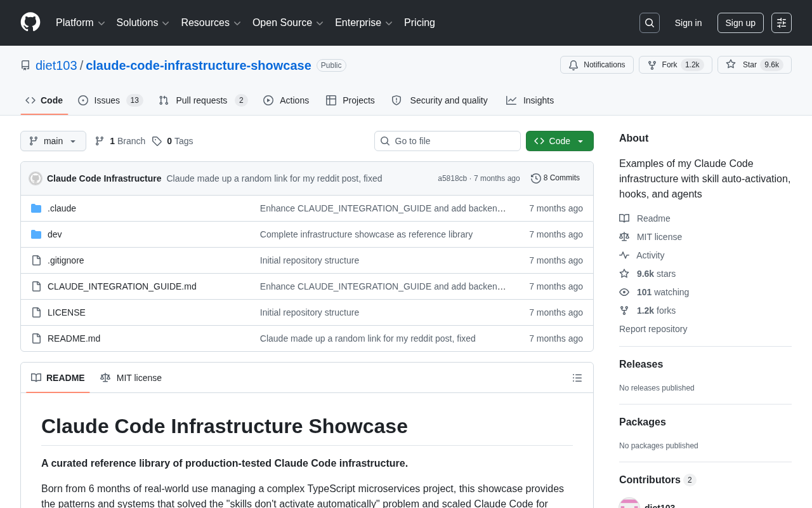Open the search magnifier button
Viewport: 812px width, 508px height.
650,23
